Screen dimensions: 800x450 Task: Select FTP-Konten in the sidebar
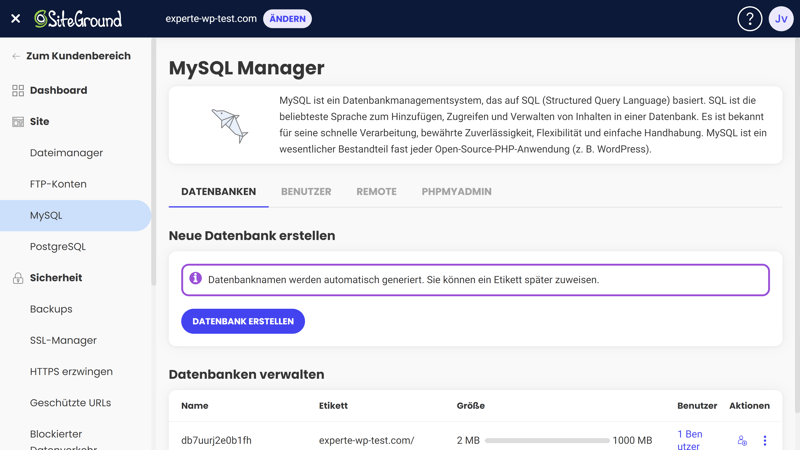pos(58,184)
